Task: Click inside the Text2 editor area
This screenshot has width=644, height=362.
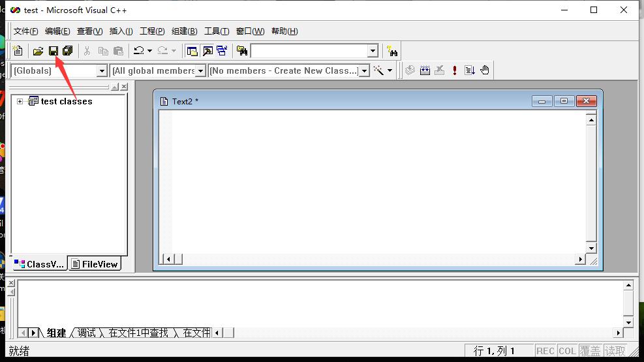Action: coord(373,182)
